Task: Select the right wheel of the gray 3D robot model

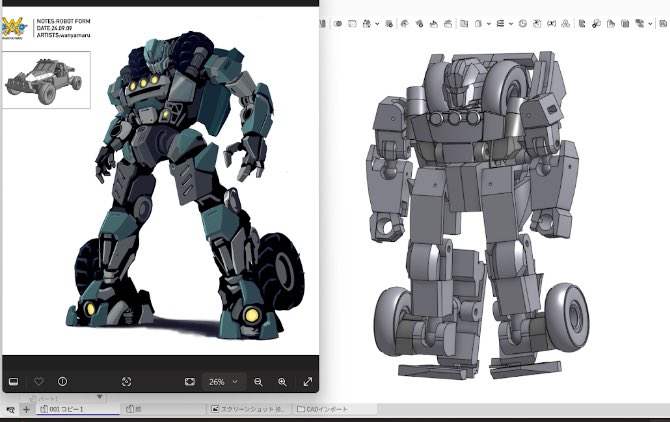Action: tap(567, 317)
